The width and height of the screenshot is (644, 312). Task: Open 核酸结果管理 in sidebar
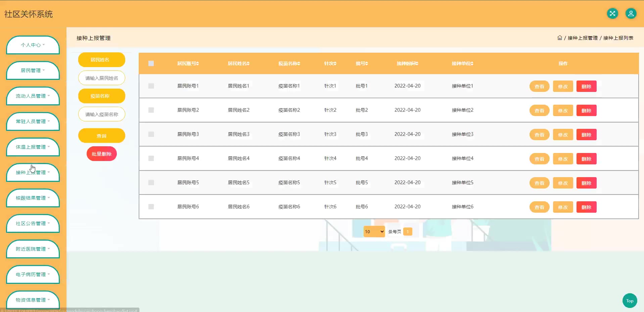[x=33, y=198]
